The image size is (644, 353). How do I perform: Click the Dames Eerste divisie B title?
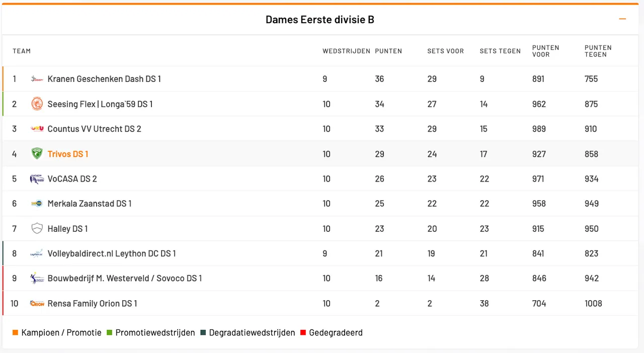[x=320, y=20]
